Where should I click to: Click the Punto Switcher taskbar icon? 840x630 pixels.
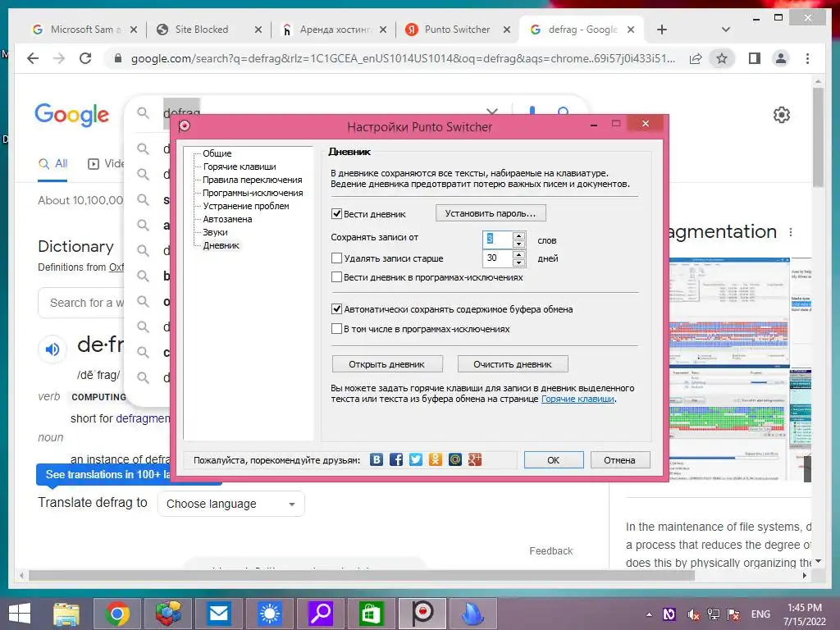click(x=422, y=614)
